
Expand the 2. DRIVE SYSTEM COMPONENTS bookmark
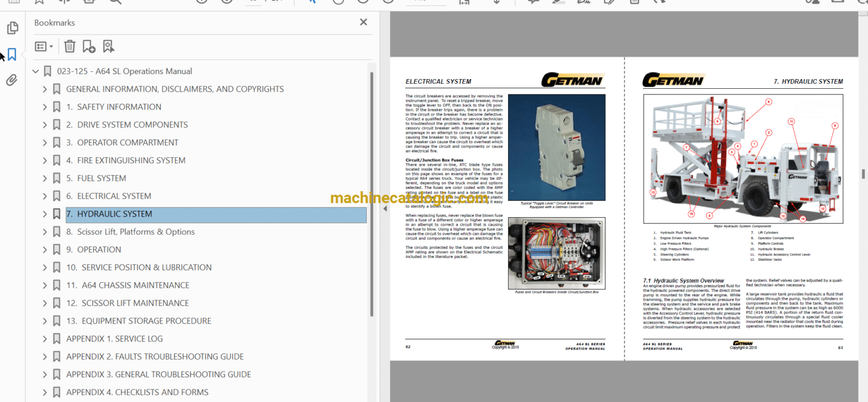click(45, 125)
